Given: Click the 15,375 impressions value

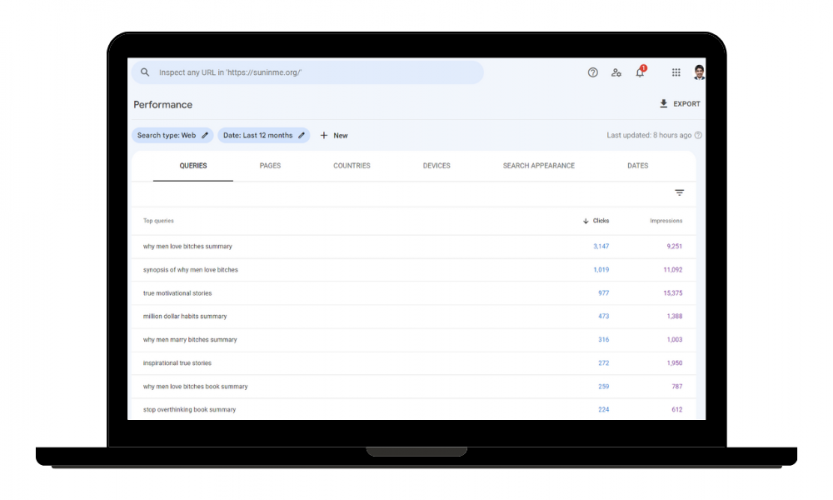Looking at the screenshot, I should pyautogui.click(x=673, y=293).
